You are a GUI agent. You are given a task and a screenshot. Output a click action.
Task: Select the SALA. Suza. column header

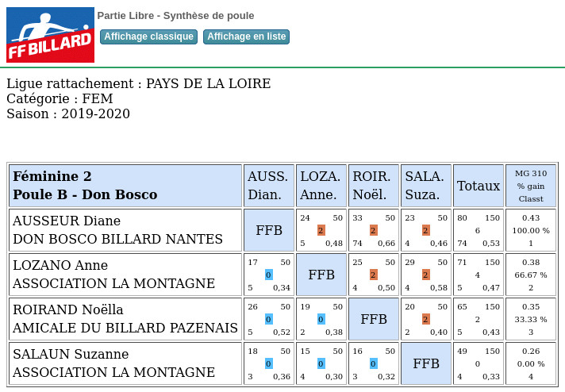(426, 186)
